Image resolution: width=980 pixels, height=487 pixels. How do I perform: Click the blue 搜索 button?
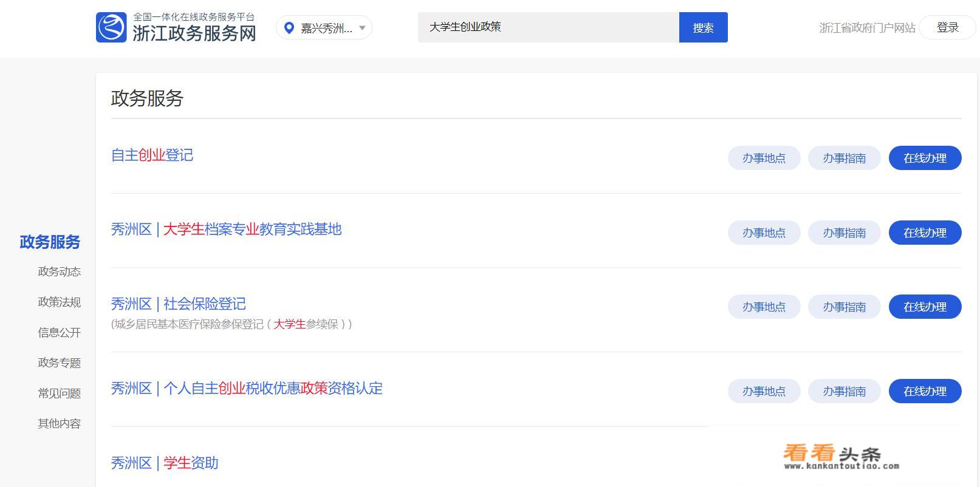[703, 27]
